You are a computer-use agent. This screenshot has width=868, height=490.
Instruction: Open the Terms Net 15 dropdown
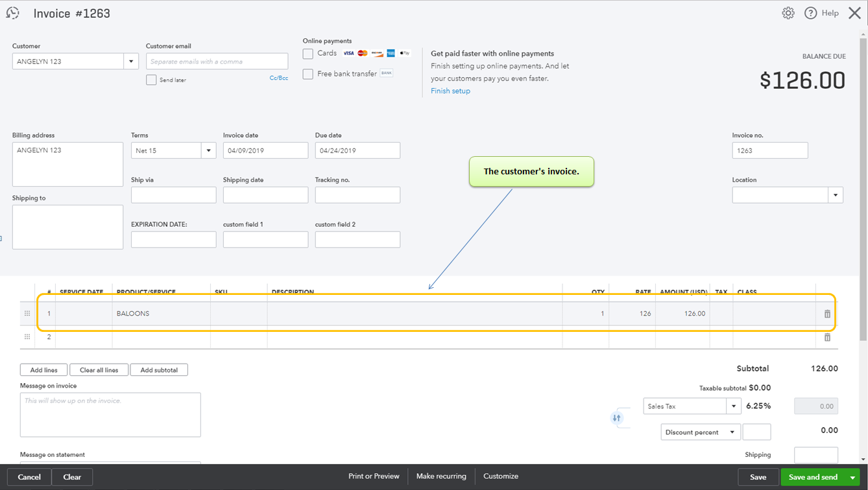(x=208, y=150)
